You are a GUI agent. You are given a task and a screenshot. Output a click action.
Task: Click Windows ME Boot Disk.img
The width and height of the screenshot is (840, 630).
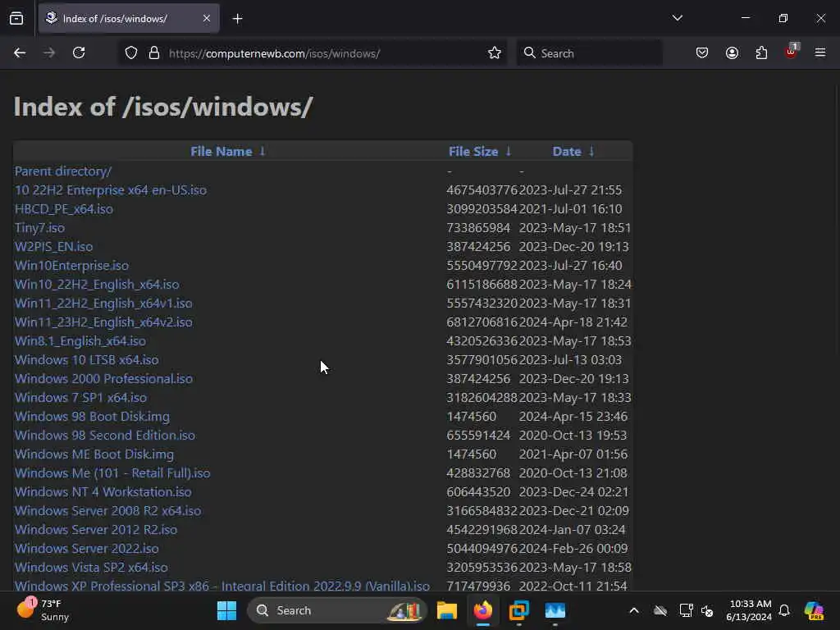94,454
